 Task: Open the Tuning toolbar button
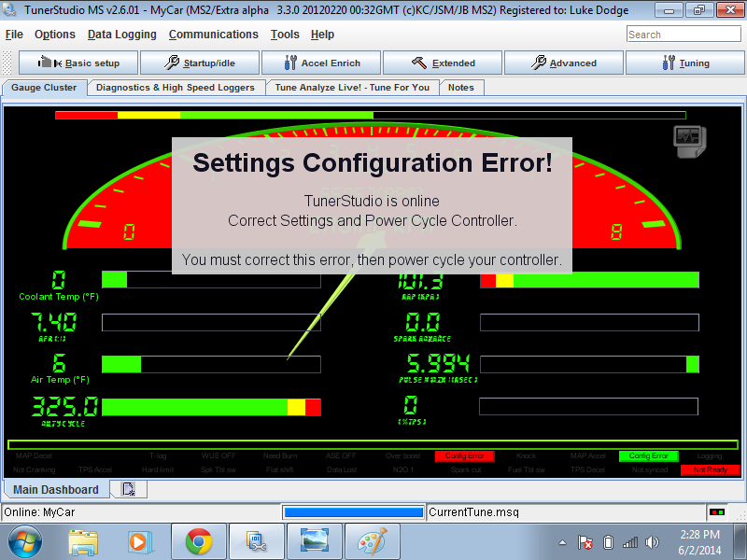tap(685, 63)
